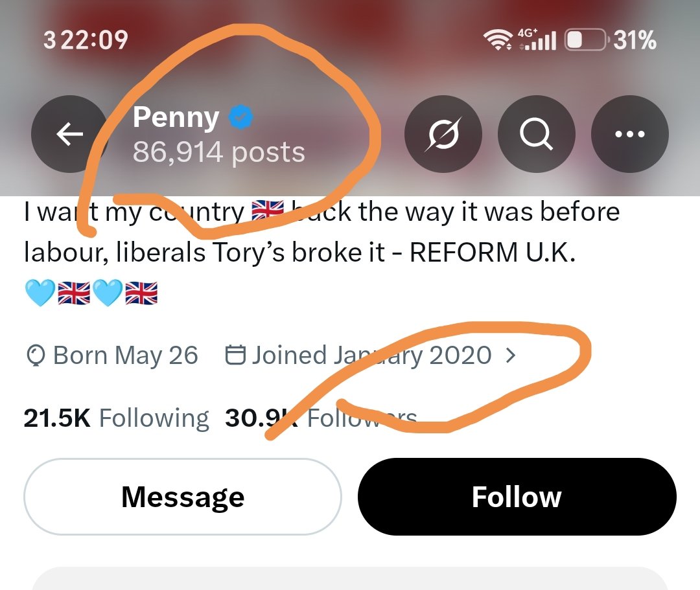Open the three-dot more options menu
The width and height of the screenshot is (700, 590).
click(x=629, y=134)
